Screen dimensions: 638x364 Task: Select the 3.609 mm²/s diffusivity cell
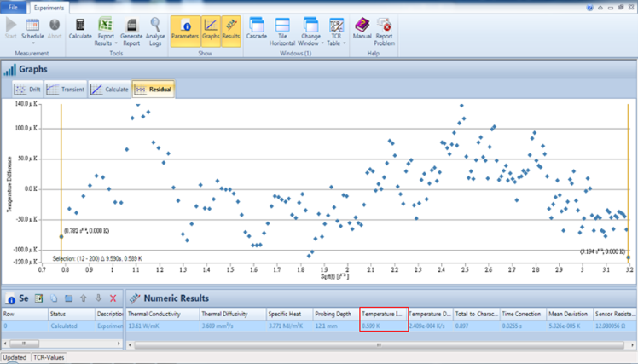pyautogui.click(x=233, y=326)
